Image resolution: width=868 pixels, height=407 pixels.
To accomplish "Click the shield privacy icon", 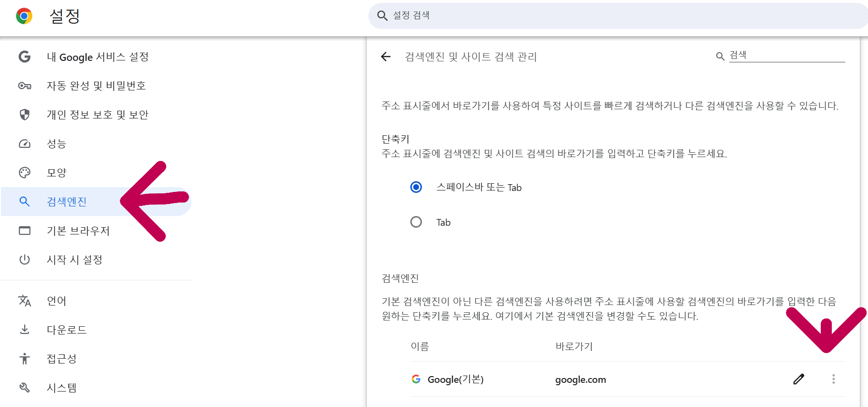I will 25,115.
